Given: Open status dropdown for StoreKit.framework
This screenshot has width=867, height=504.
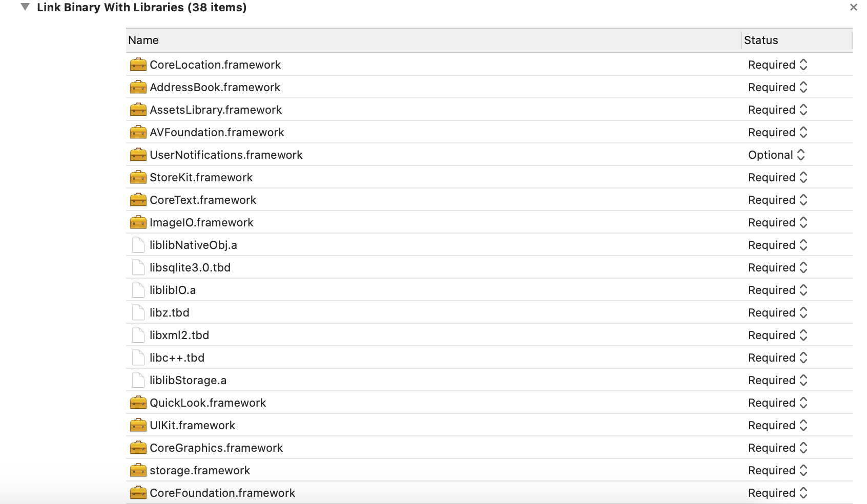Looking at the screenshot, I should (778, 177).
